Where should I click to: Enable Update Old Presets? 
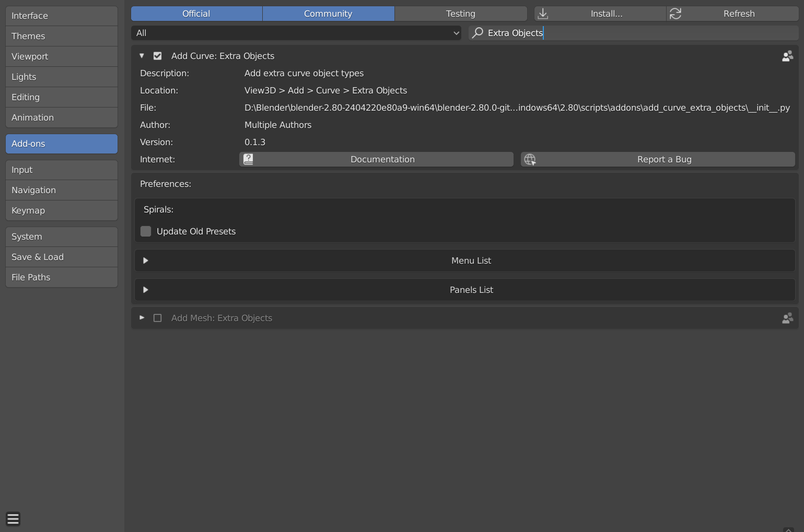coord(146,231)
